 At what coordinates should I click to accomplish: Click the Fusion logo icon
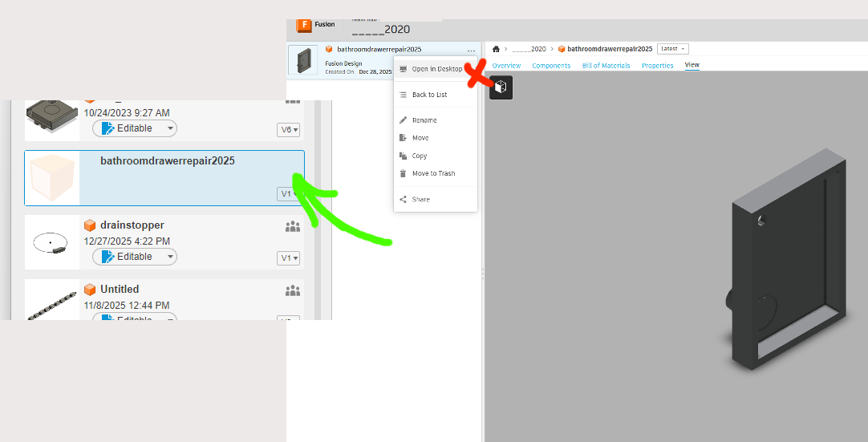(304, 26)
